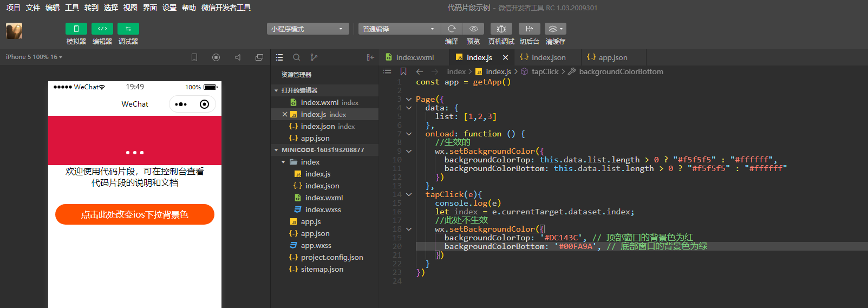
Task: Click the tapClick breadcrumb item
Action: point(545,71)
